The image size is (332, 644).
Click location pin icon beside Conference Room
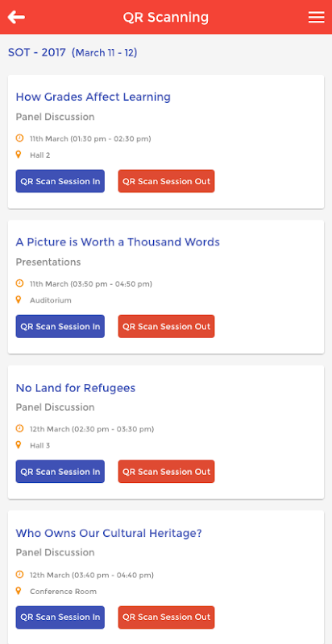pos(18,591)
